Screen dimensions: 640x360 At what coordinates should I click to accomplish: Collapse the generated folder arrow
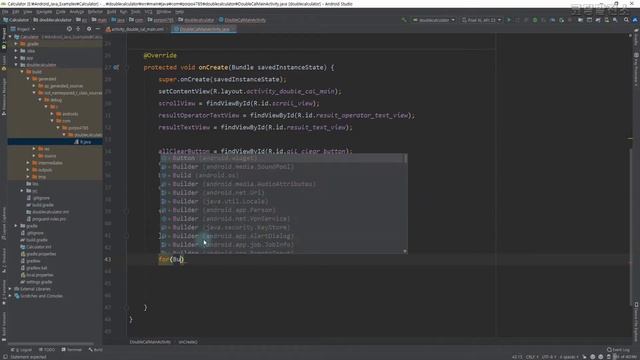[x=28, y=79]
